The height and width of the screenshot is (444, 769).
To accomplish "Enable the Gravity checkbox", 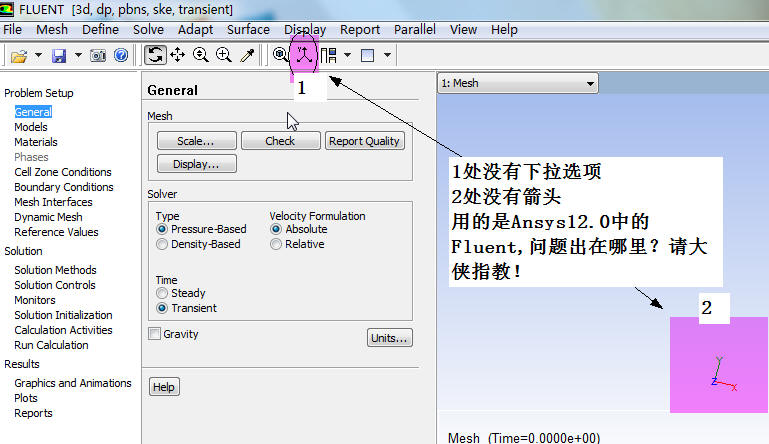I will [154, 334].
